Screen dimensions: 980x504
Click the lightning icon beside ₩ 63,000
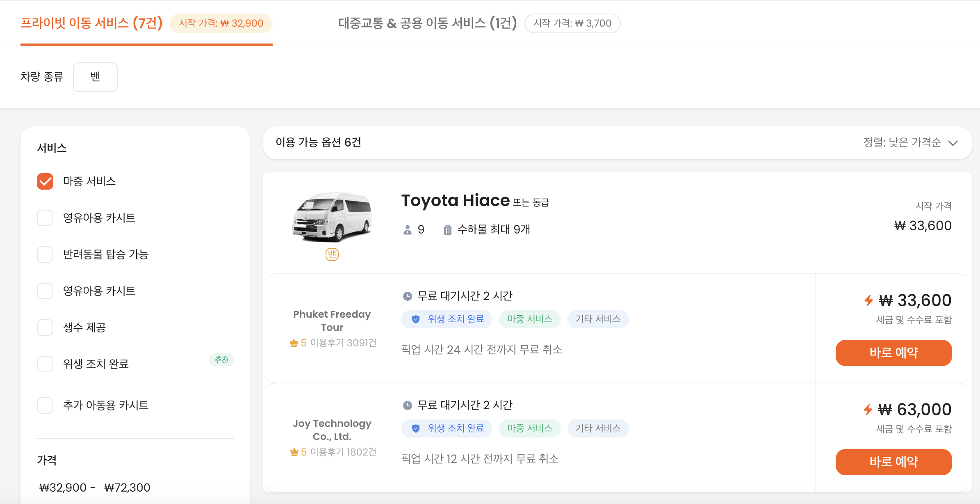[x=868, y=410]
